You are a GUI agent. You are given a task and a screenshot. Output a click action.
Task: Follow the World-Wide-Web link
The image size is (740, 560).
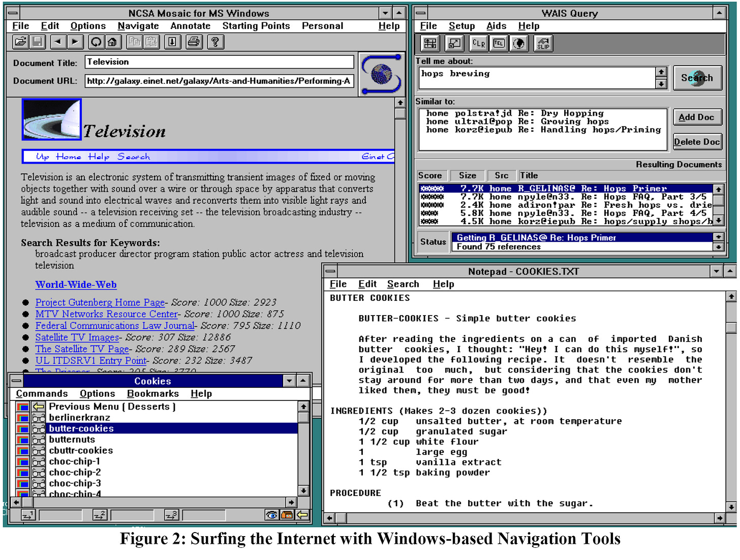point(76,285)
